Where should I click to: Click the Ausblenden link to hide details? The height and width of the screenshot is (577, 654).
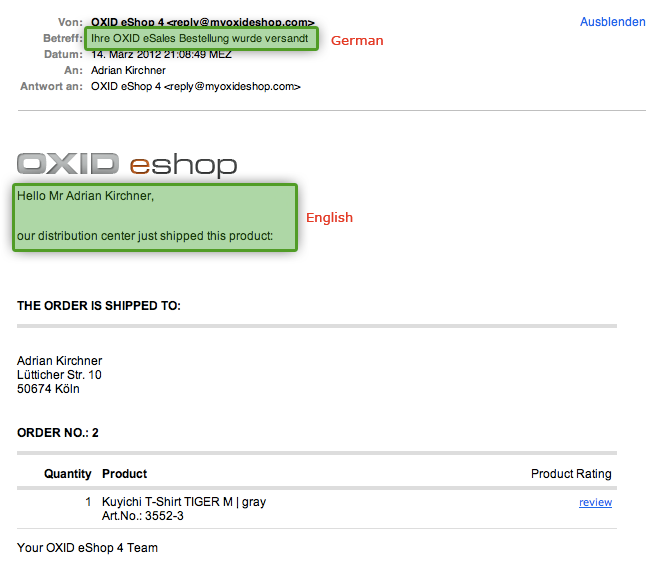tap(612, 22)
